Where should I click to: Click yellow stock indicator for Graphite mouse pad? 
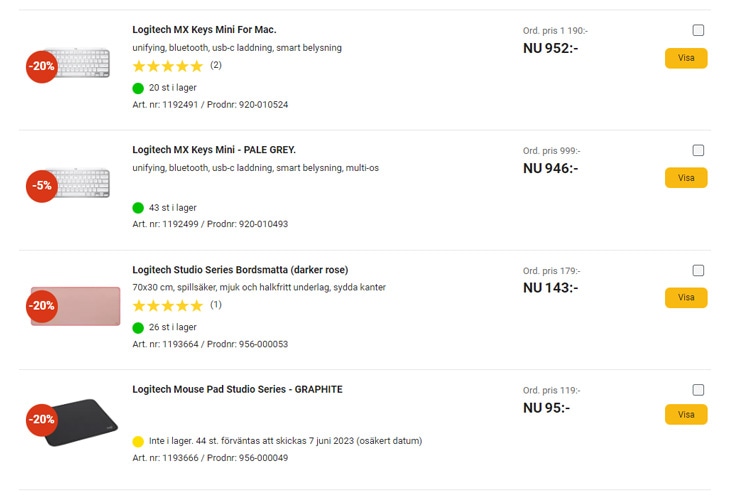click(x=139, y=441)
